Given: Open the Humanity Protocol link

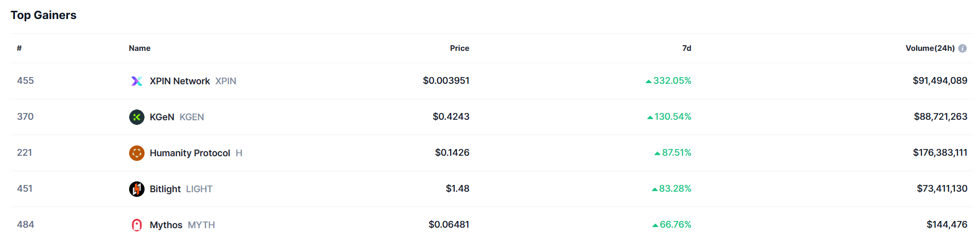Looking at the screenshot, I should (190, 153).
